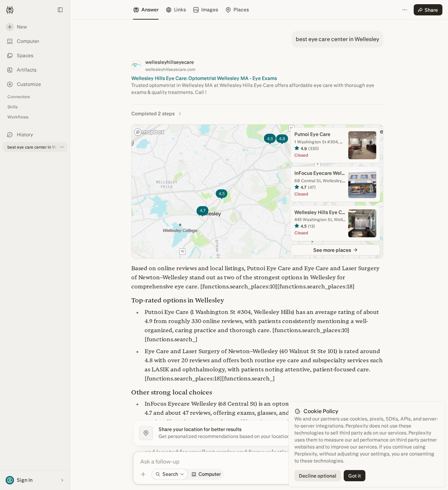Expand the Completed 2 steps section

click(x=156, y=114)
